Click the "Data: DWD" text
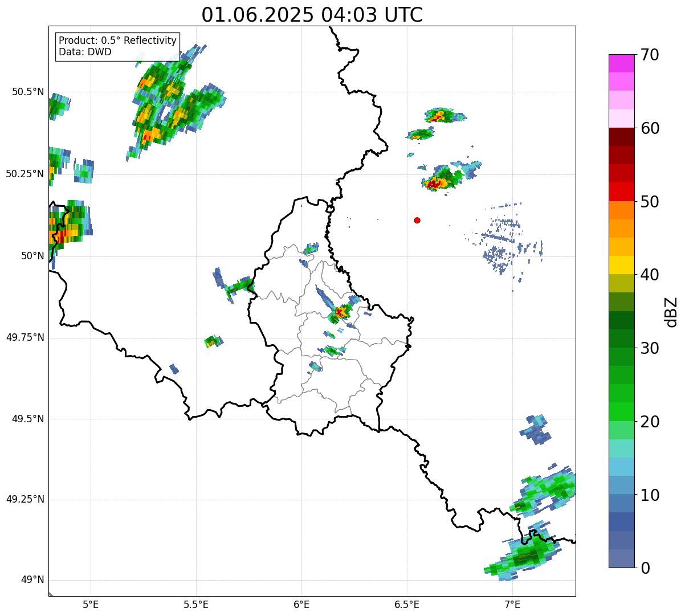 click(x=85, y=52)
